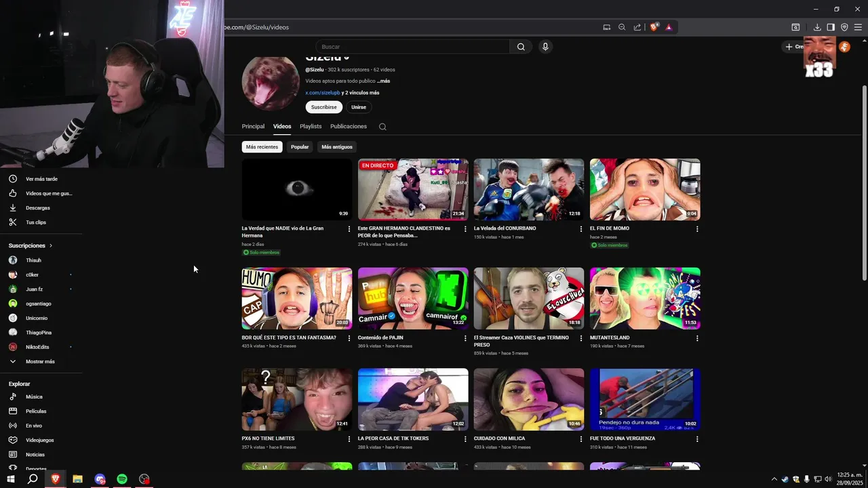Screen dimensions: 868x488
Task: Open El Streamer Caza VIOLINES thumbnail
Action: tap(529, 298)
